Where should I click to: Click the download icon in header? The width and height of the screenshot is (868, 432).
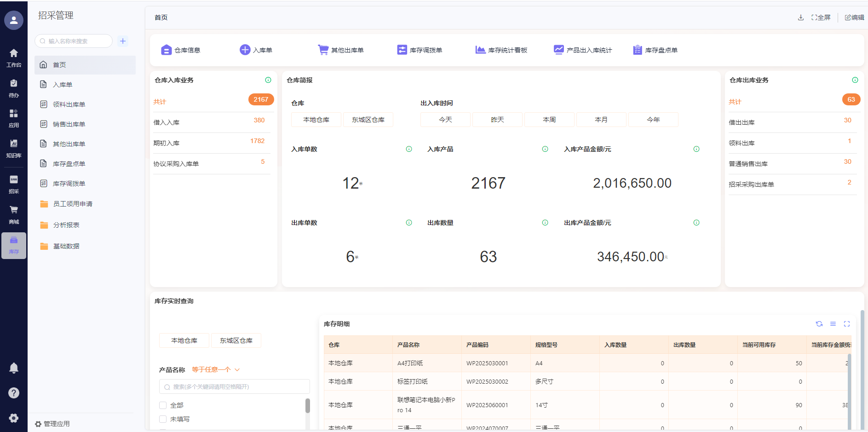pyautogui.click(x=801, y=17)
